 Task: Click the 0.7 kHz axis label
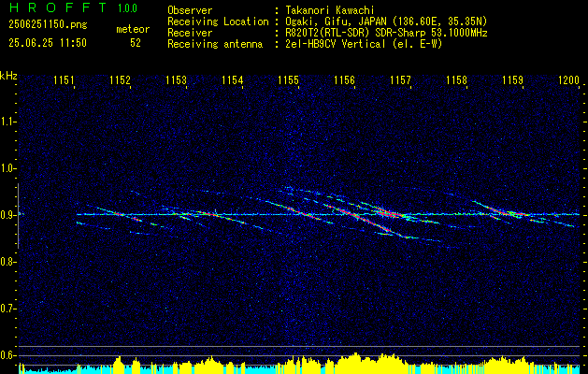tap(7, 309)
